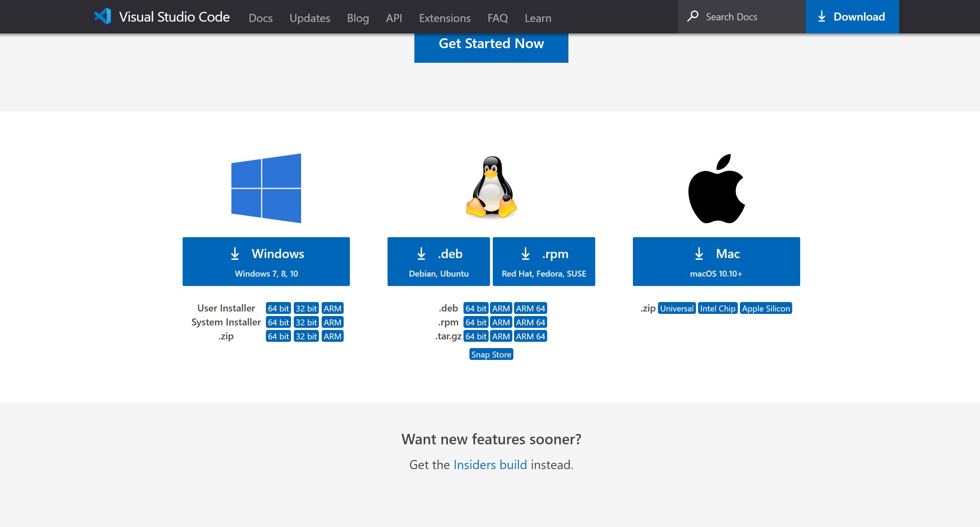
Task: Click the Apple logo image
Action: pyautogui.click(x=717, y=188)
